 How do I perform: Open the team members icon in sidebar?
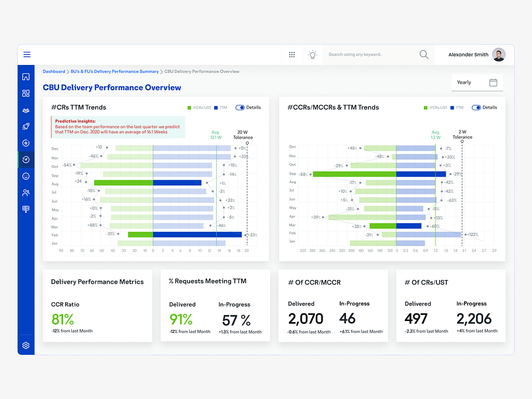click(x=26, y=193)
